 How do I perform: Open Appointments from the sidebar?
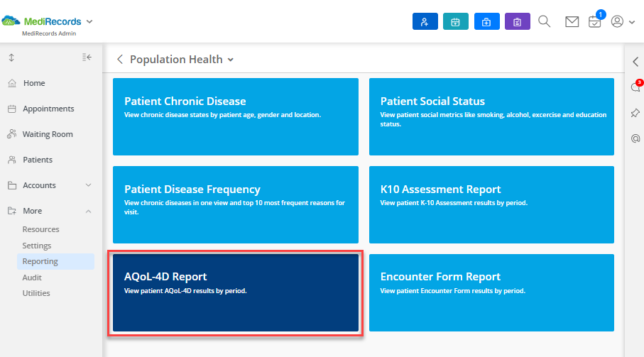coord(49,109)
